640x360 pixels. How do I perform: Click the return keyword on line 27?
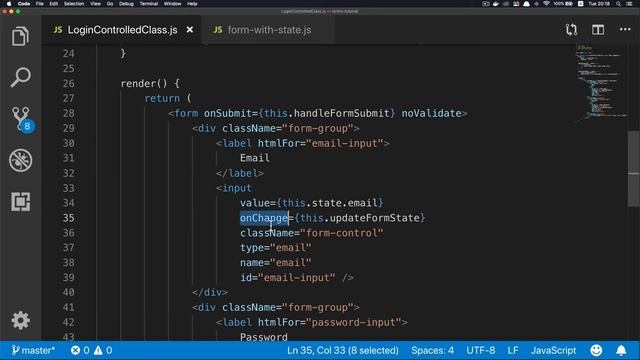(162, 98)
